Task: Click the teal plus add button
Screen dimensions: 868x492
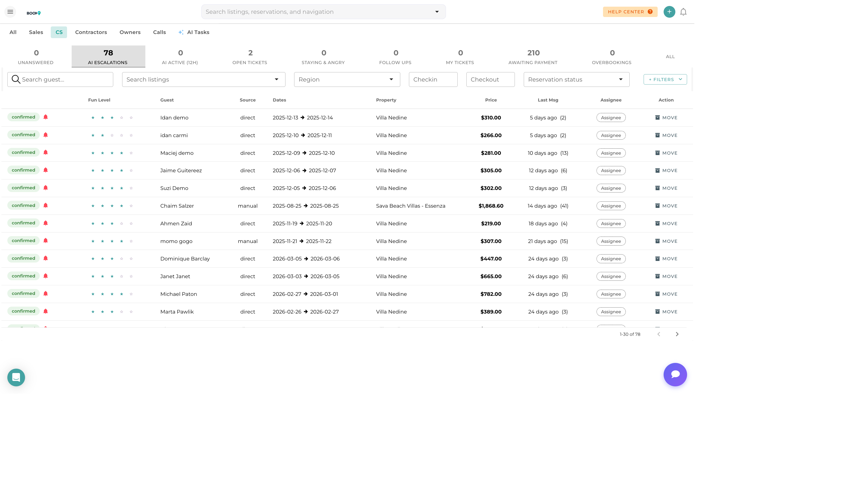Action: (x=669, y=12)
